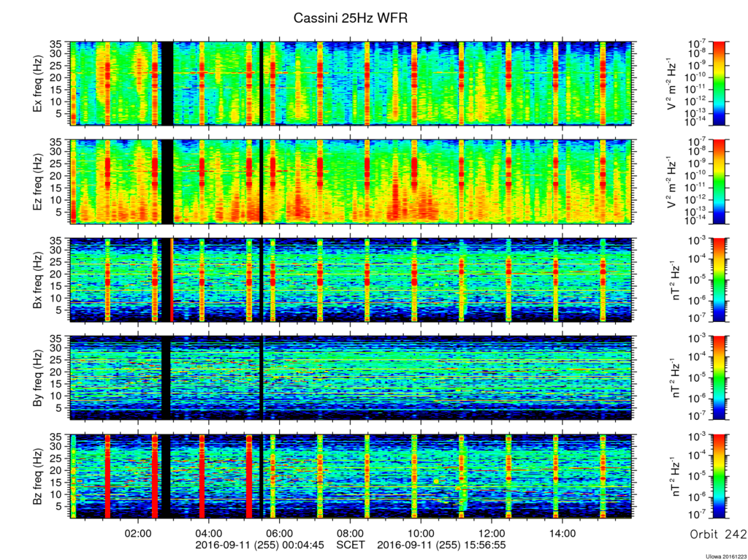Click the 15 tick on the By frequency axis
This screenshot has height=560, width=748.
57,384
